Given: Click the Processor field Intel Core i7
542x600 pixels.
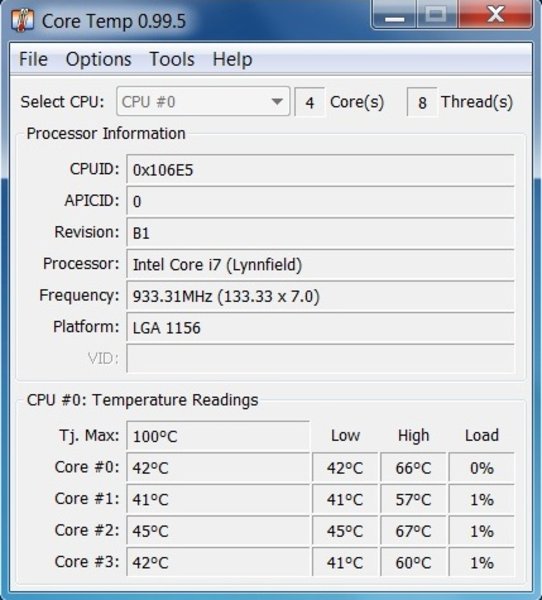Looking at the screenshot, I should pyautogui.click(x=320, y=264).
